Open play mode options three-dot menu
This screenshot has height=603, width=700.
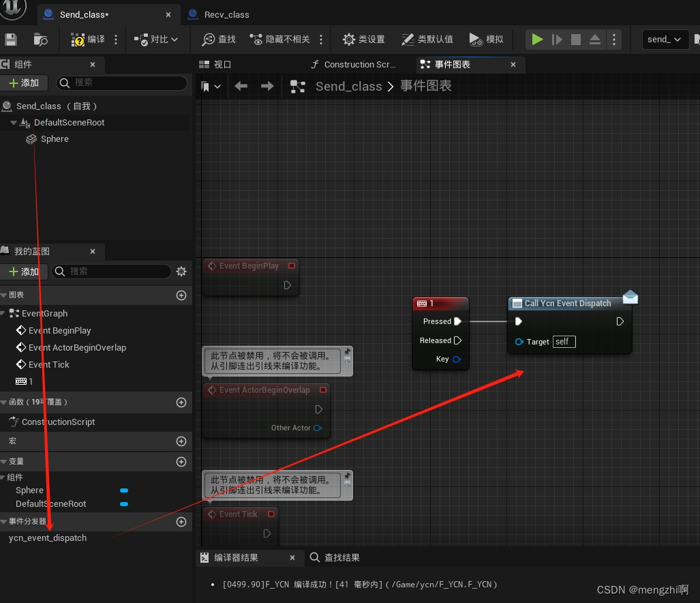pos(614,40)
